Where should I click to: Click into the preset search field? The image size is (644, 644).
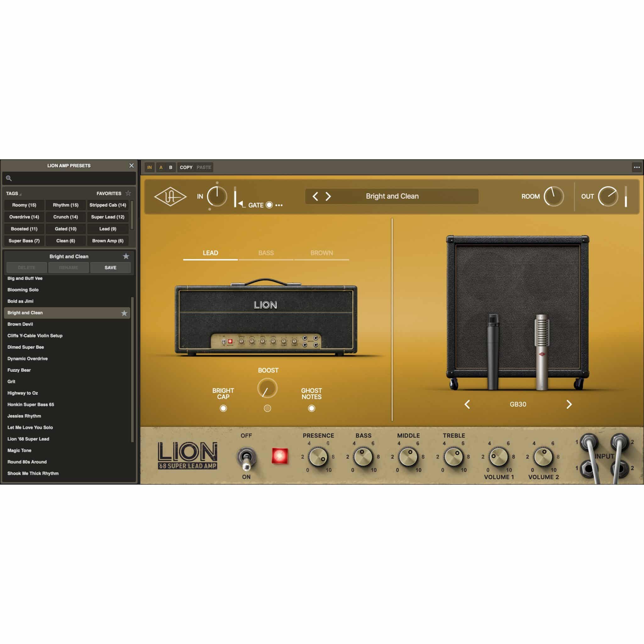click(69, 178)
